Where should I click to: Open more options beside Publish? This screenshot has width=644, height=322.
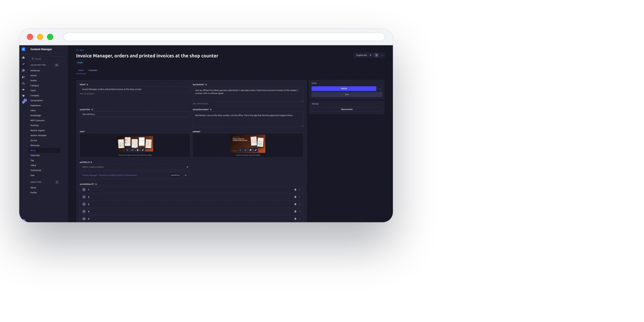click(380, 88)
